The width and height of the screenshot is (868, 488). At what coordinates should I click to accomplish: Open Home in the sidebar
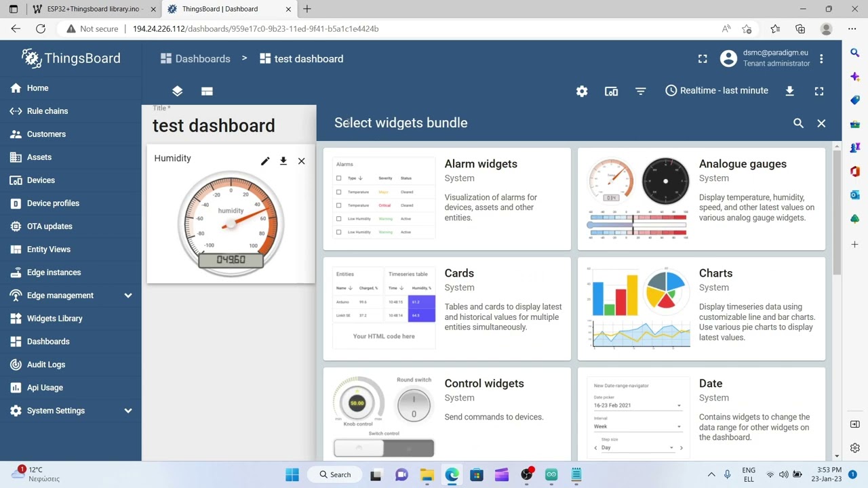[x=71, y=88]
